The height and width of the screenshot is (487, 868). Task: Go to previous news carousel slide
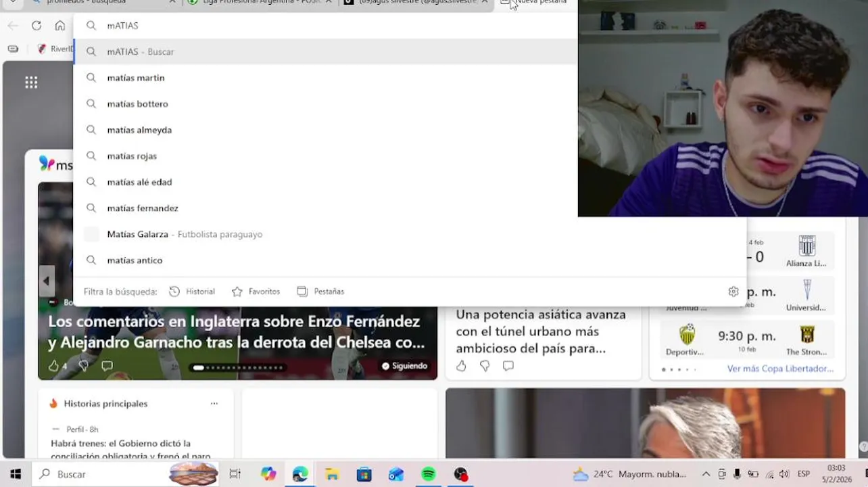pyautogui.click(x=46, y=281)
